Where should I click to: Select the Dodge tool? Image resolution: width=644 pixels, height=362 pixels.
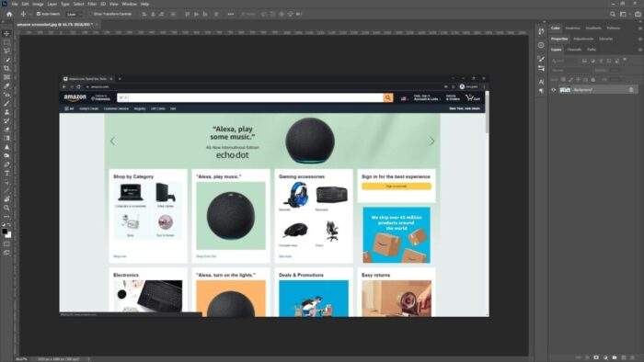click(x=6, y=156)
